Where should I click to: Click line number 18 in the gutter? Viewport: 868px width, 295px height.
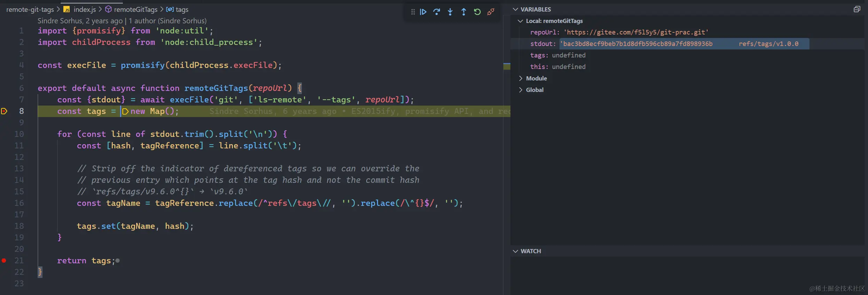click(19, 226)
